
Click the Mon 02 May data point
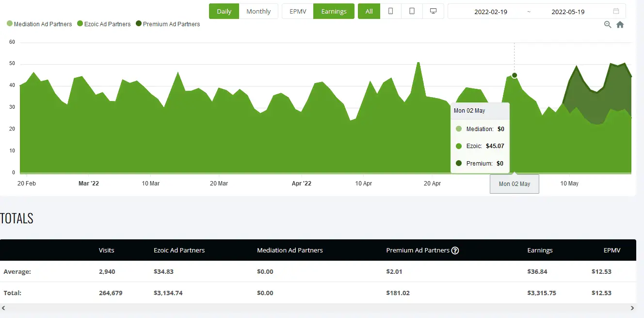tap(515, 75)
